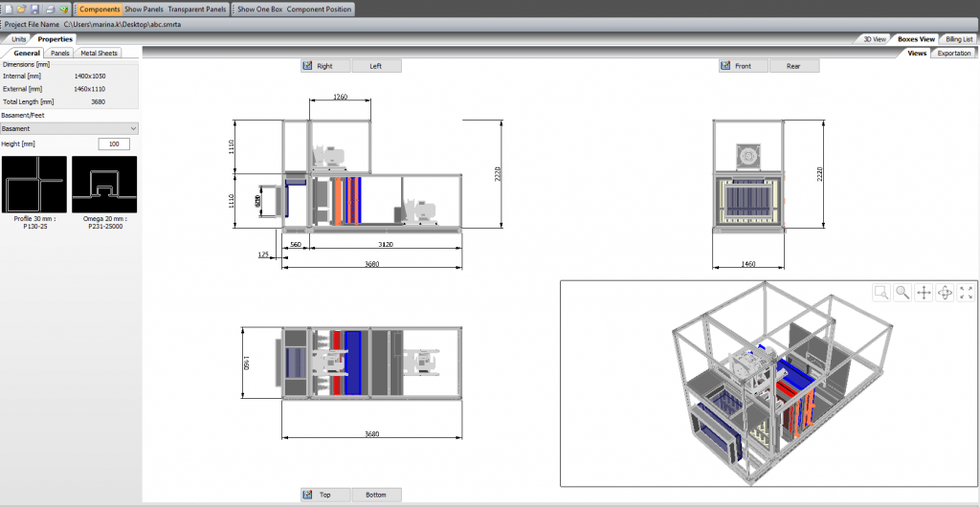Click the fit-to-view expand icon
Viewport: 980px width, 507px height.
[966, 293]
